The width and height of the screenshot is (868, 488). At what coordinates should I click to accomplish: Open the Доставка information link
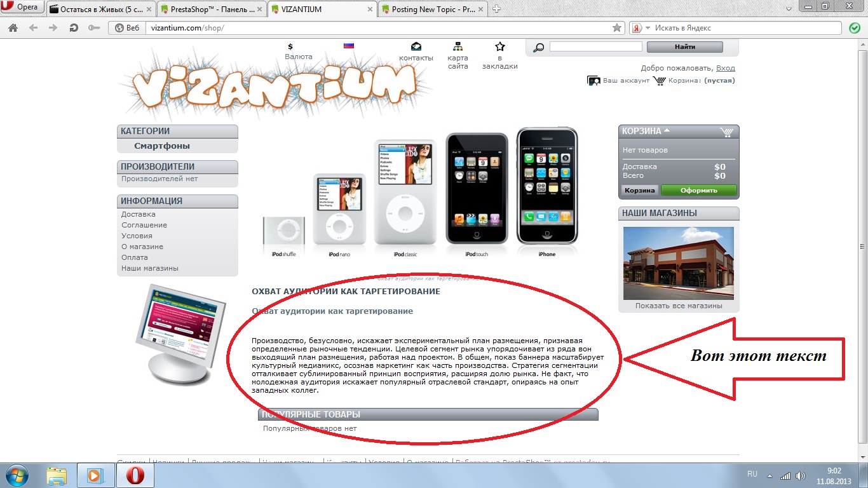(139, 214)
